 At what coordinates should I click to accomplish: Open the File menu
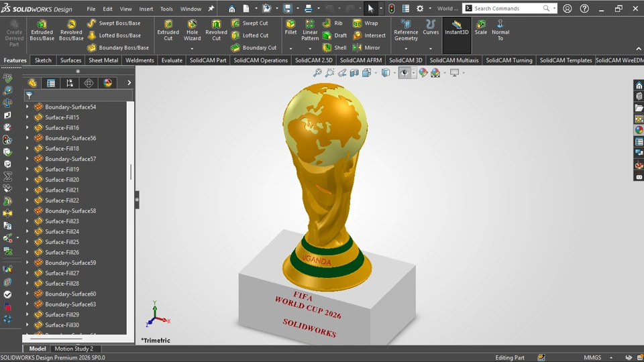(x=91, y=9)
